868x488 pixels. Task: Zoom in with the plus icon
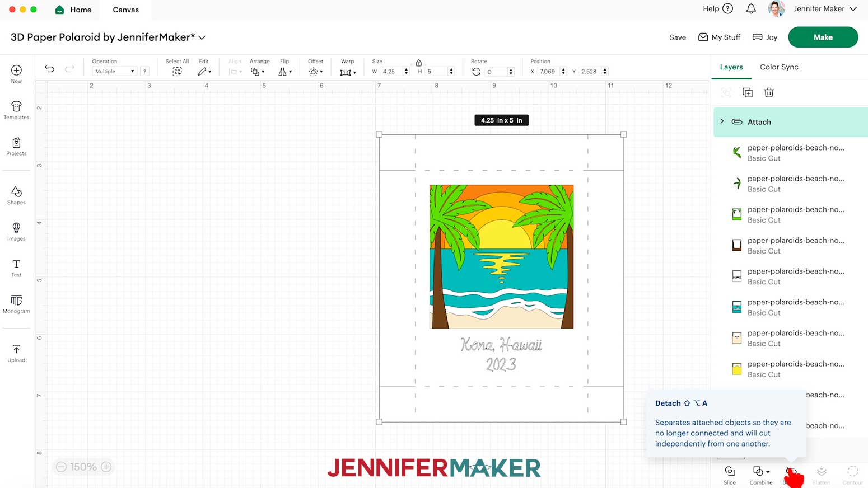106,467
